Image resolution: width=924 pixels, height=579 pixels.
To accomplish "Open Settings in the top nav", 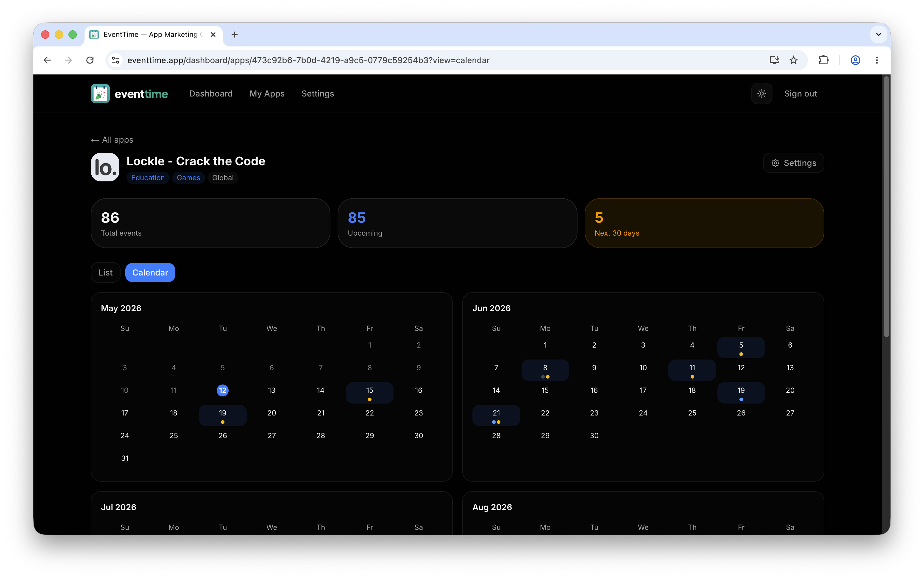I will pyautogui.click(x=318, y=94).
